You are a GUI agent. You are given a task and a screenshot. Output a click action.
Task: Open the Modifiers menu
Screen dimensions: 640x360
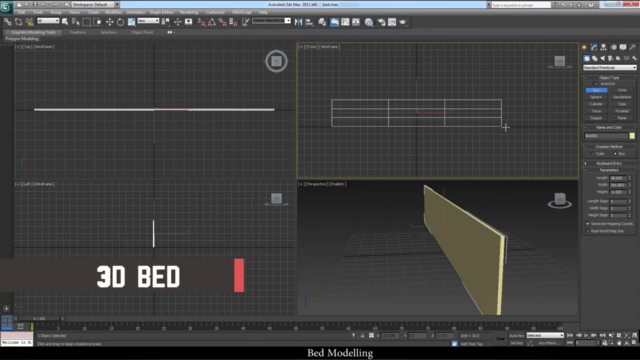coord(113,12)
